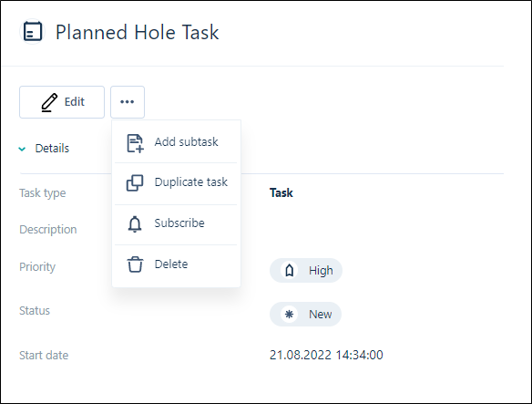This screenshot has height=404, width=532.
Task: Collapse the Details section chevron
Action: (22, 149)
